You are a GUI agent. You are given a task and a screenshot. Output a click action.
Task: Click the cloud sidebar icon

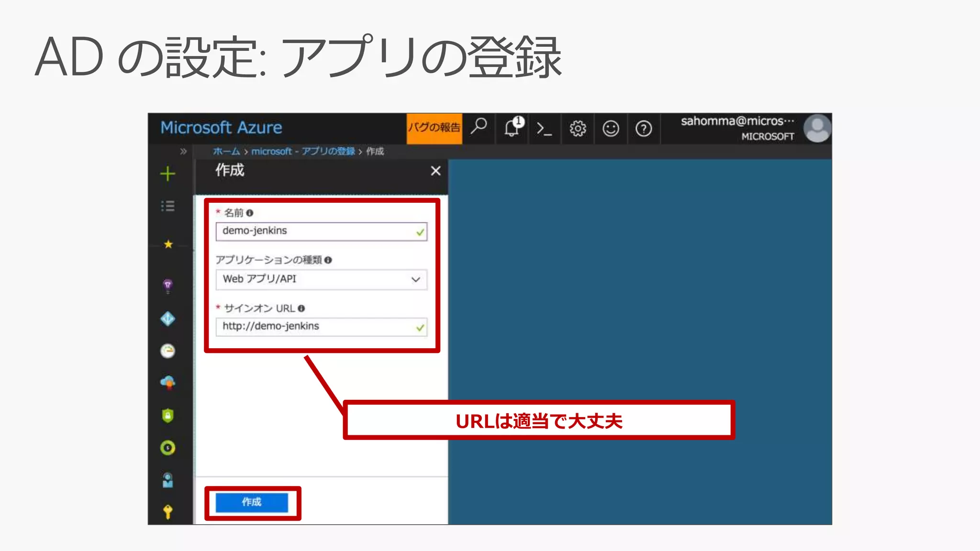(x=167, y=383)
